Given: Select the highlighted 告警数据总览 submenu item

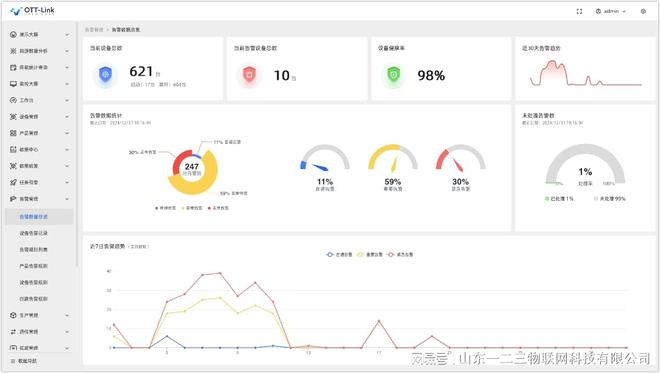Looking at the screenshot, I should point(39,216).
